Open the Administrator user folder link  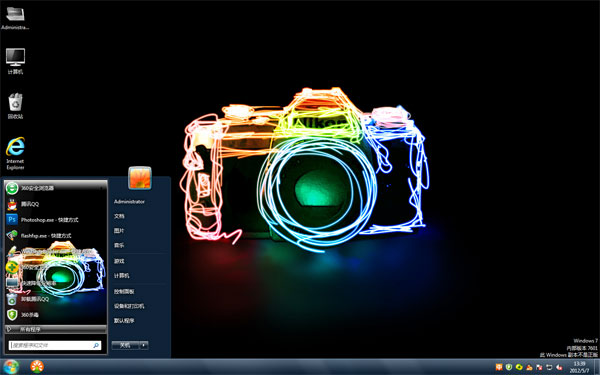point(129,202)
